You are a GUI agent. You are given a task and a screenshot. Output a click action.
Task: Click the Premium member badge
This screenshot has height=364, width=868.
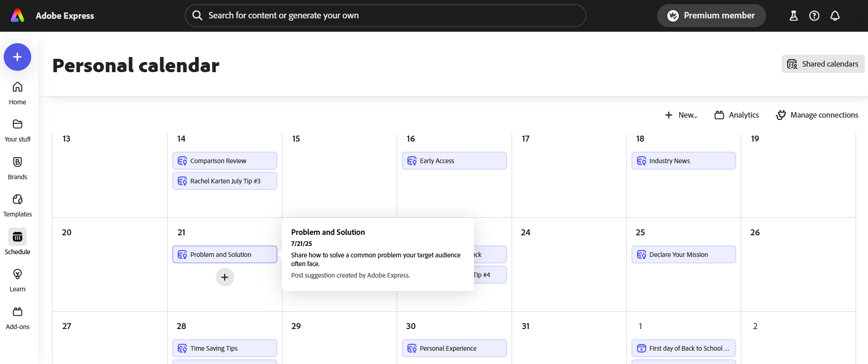pyautogui.click(x=711, y=16)
